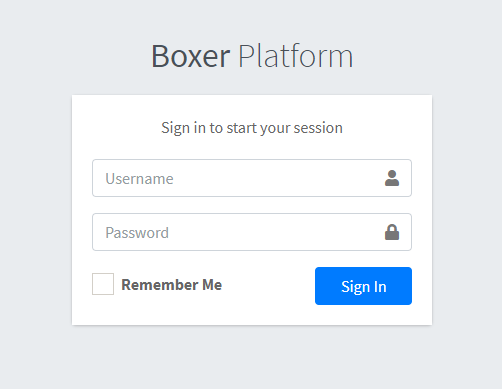Image resolution: width=502 pixels, height=389 pixels.
Task: Click the light word Platform in title
Action: [x=296, y=56]
